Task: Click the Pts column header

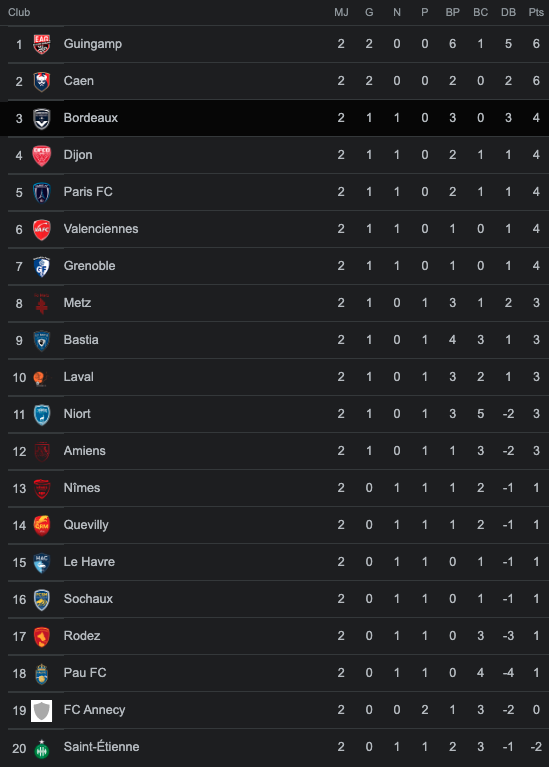Action: [x=536, y=12]
